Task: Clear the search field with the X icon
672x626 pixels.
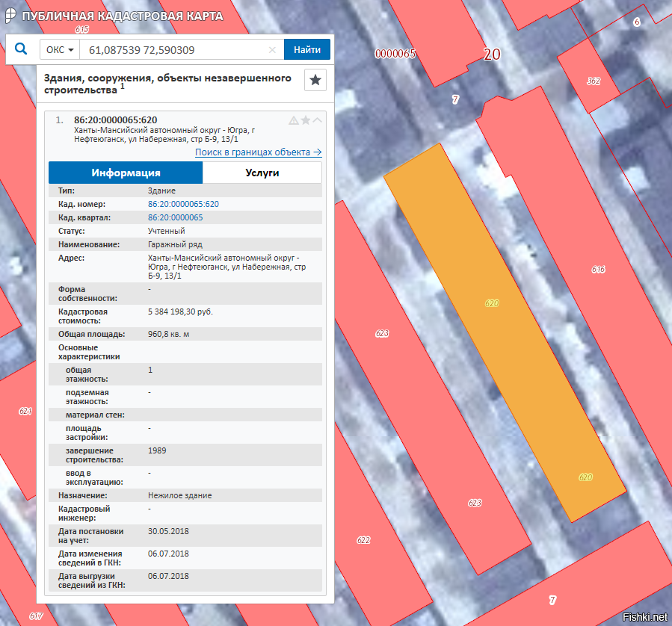Action: [272, 49]
